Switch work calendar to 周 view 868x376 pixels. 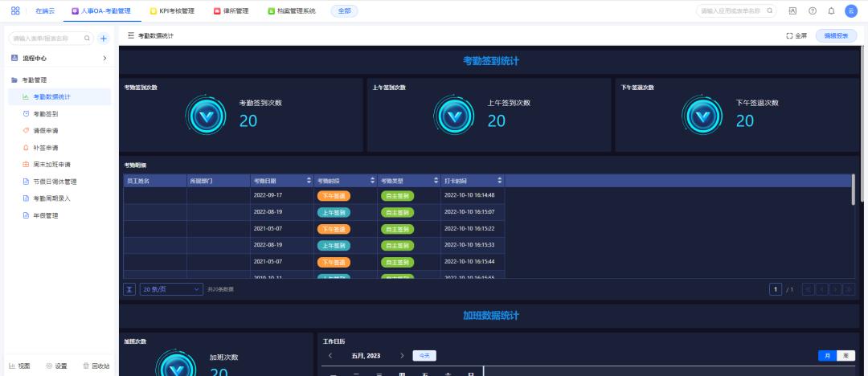point(845,355)
